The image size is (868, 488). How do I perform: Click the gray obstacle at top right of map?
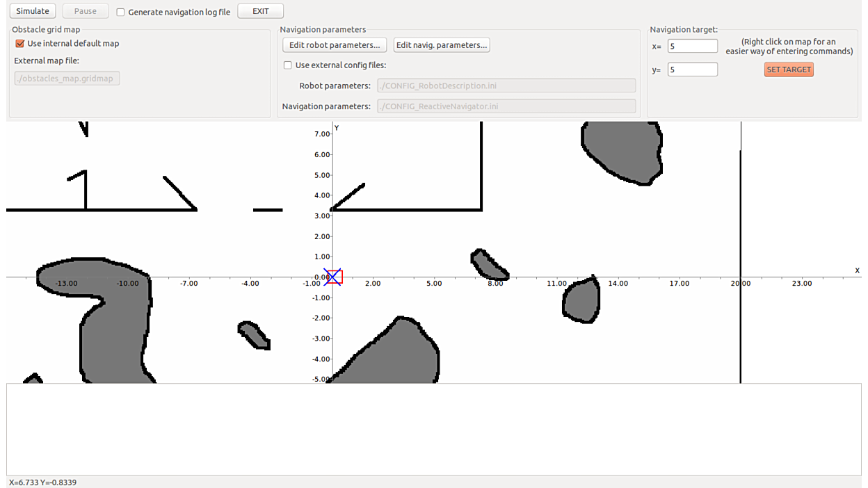click(x=622, y=149)
